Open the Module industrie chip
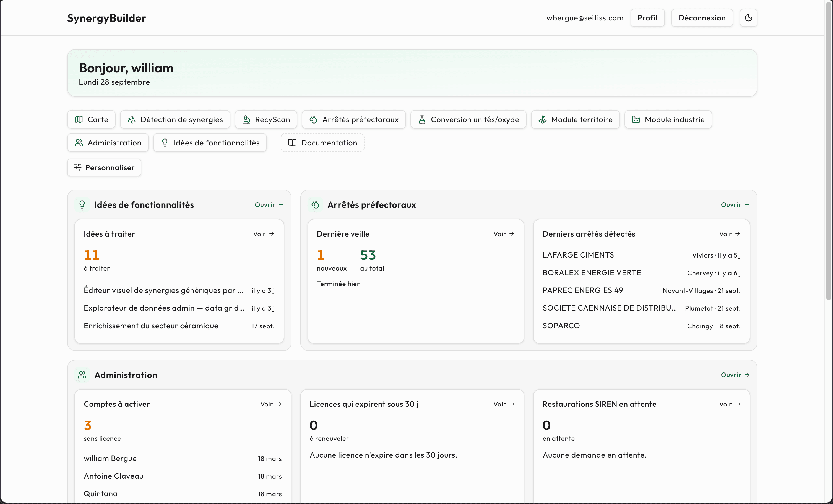The image size is (833, 504). coord(668,119)
